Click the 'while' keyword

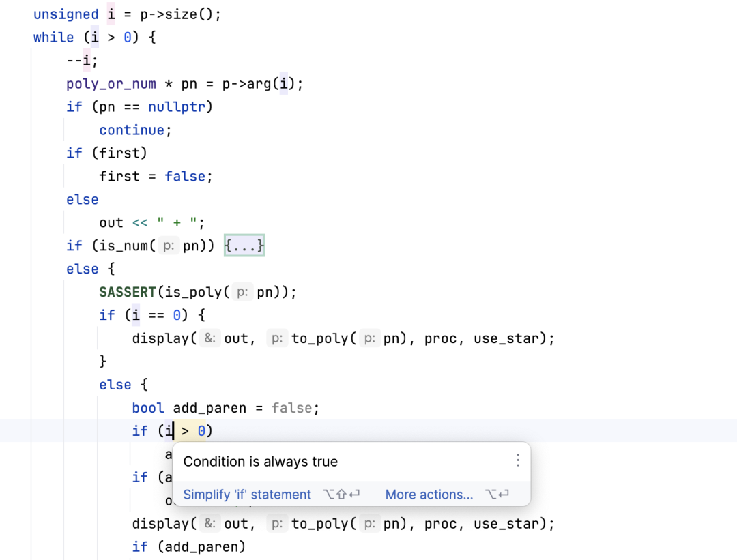(54, 38)
